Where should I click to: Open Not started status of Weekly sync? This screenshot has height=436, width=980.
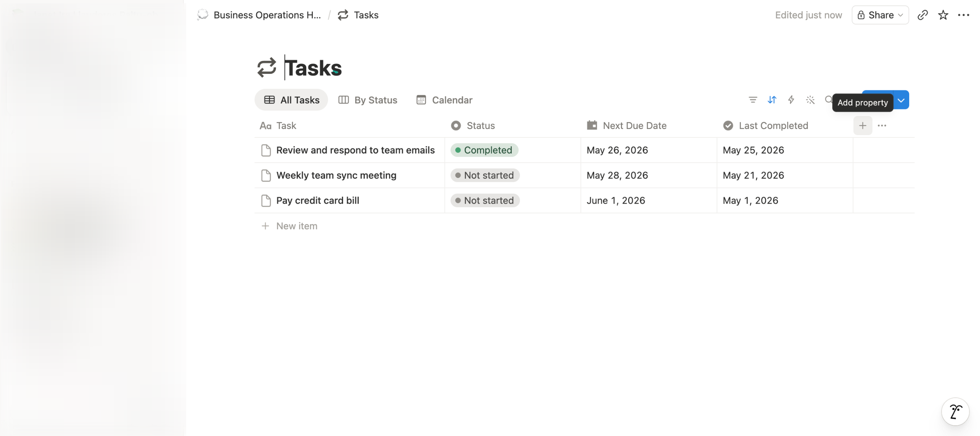[485, 175]
